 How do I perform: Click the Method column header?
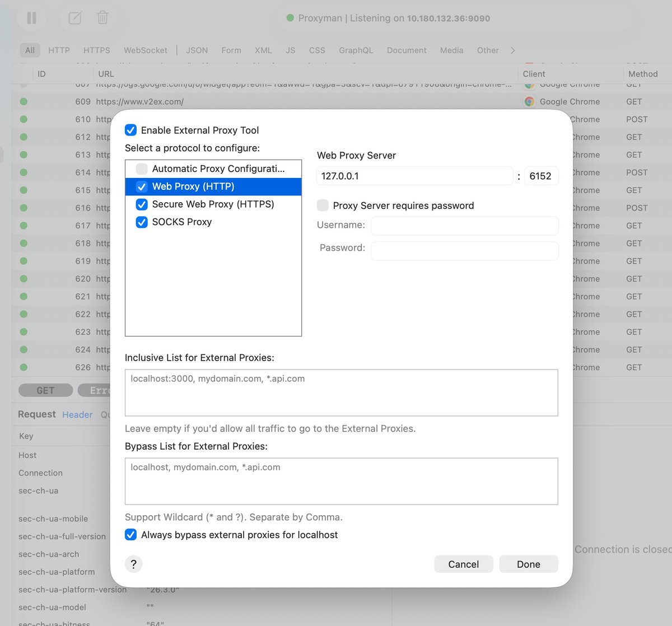(x=643, y=74)
